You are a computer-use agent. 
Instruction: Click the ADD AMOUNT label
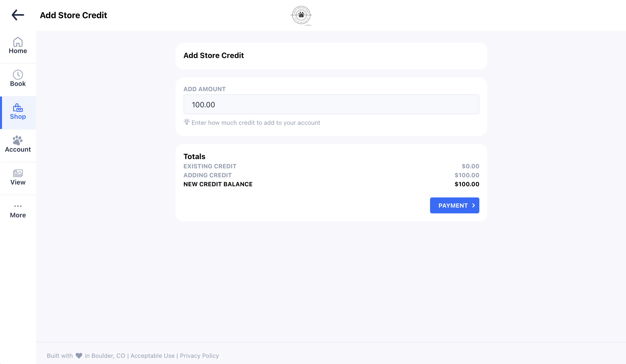[204, 89]
